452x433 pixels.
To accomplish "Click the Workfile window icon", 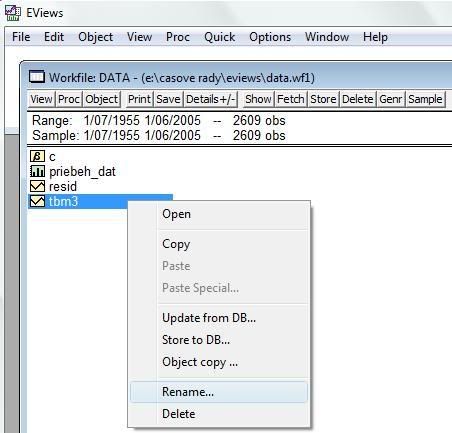I will pos(37,77).
